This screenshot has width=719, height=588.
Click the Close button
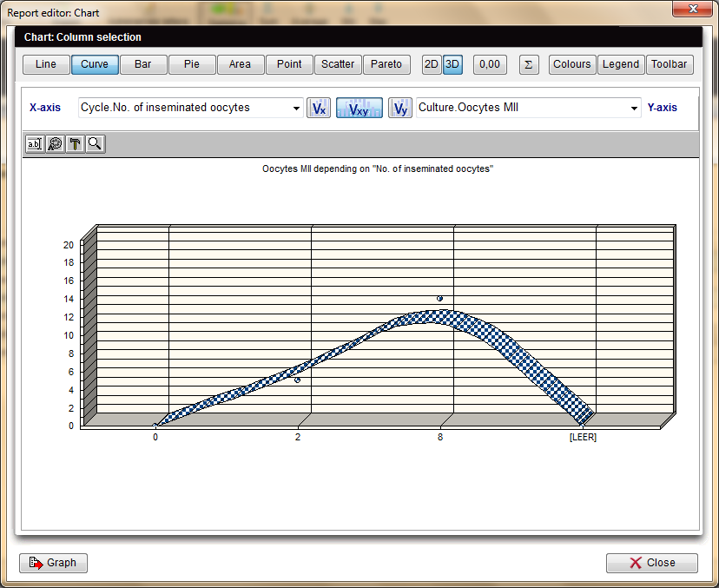(x=652, y=563)
